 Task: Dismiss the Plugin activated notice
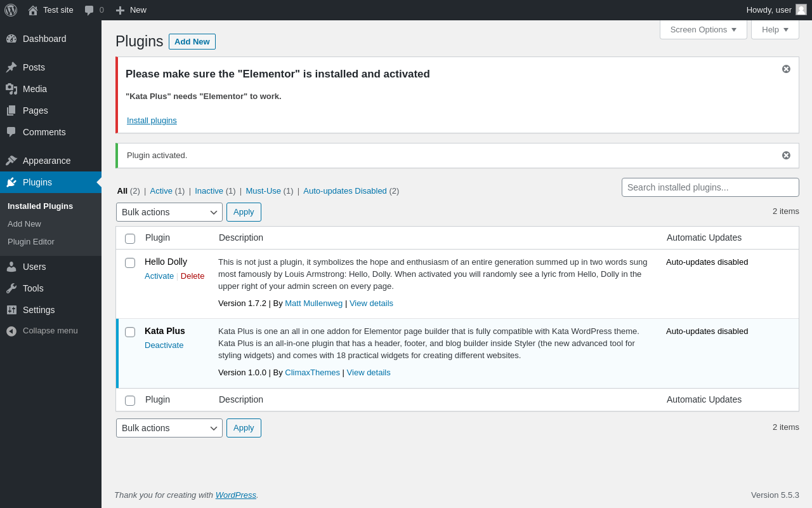[x=786, y=155]
